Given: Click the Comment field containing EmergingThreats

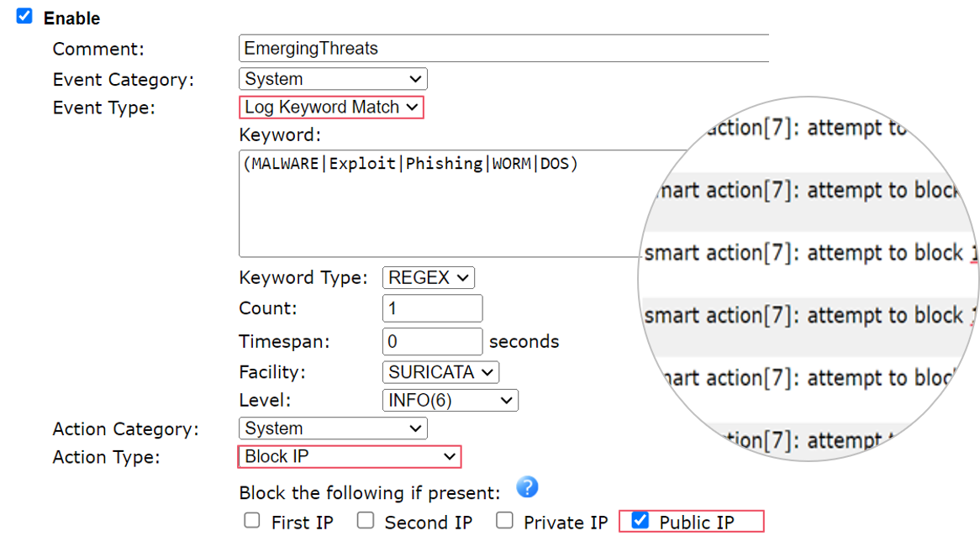Looking at the screenshot, I should (x=503, y=49).
